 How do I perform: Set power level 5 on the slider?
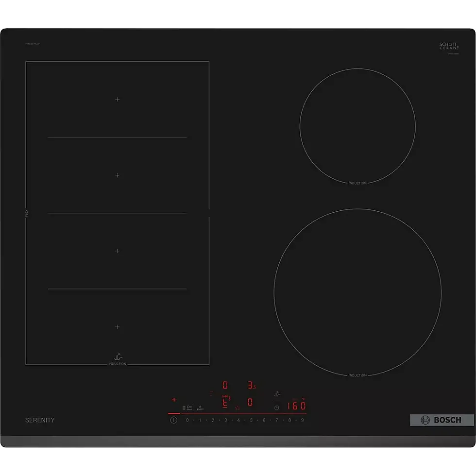[x=251, y=420]
